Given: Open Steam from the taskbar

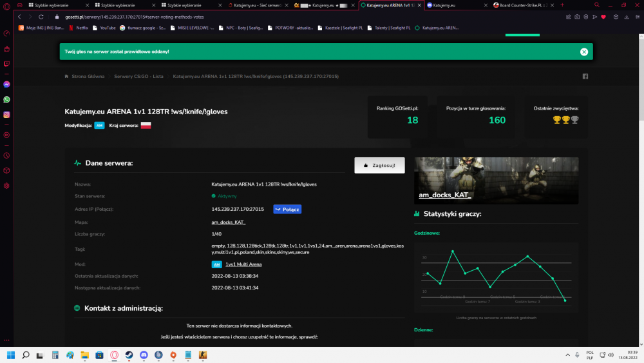Looking at the screenshot, I should (129, 355).
